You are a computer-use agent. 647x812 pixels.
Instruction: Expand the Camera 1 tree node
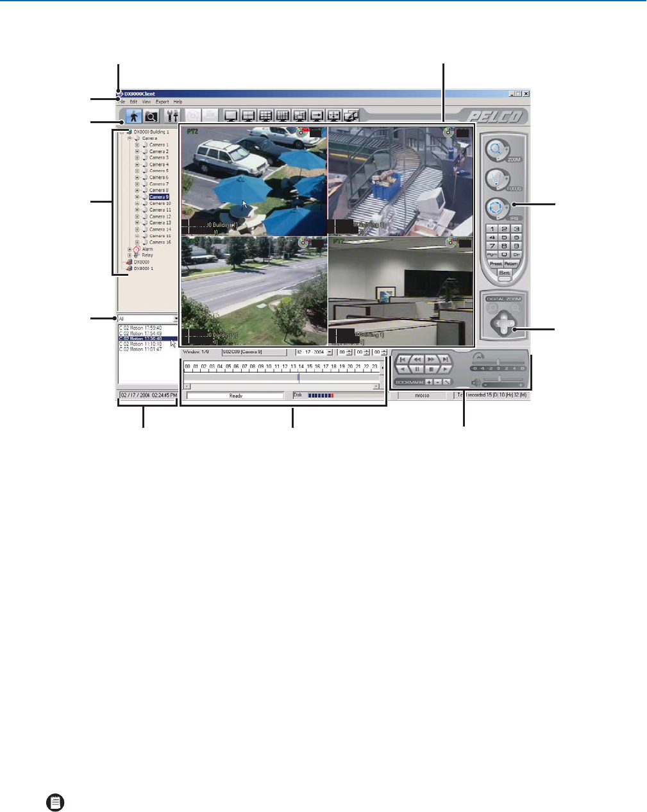[137, 145]
